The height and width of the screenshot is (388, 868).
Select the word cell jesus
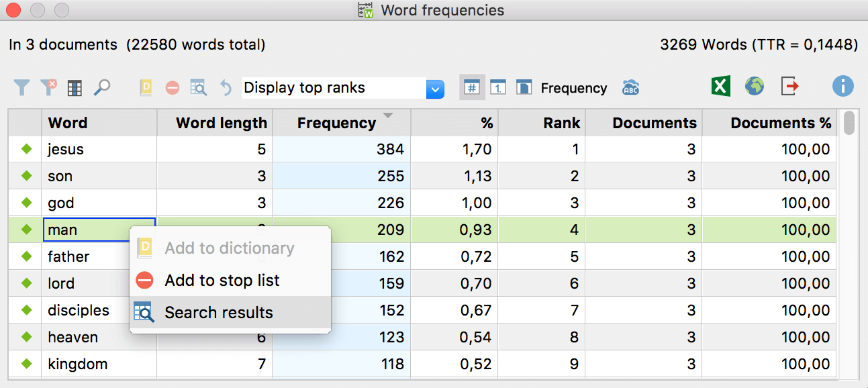pos(99,149)
